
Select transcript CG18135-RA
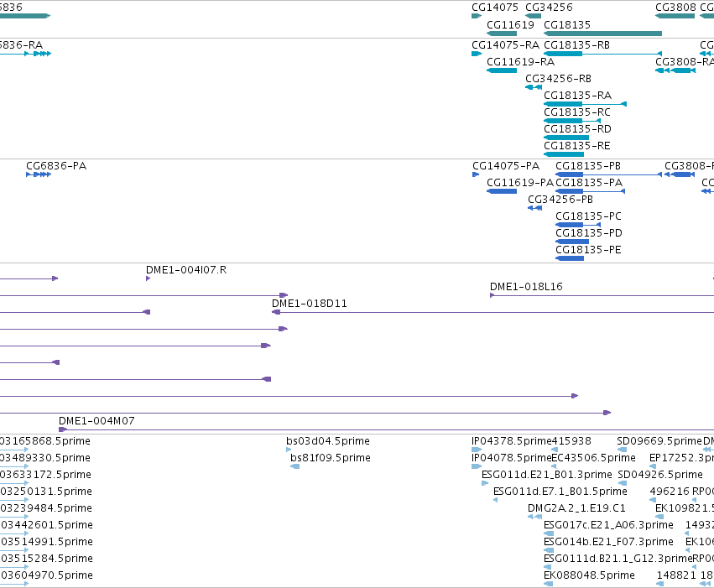tap(577, 96)
